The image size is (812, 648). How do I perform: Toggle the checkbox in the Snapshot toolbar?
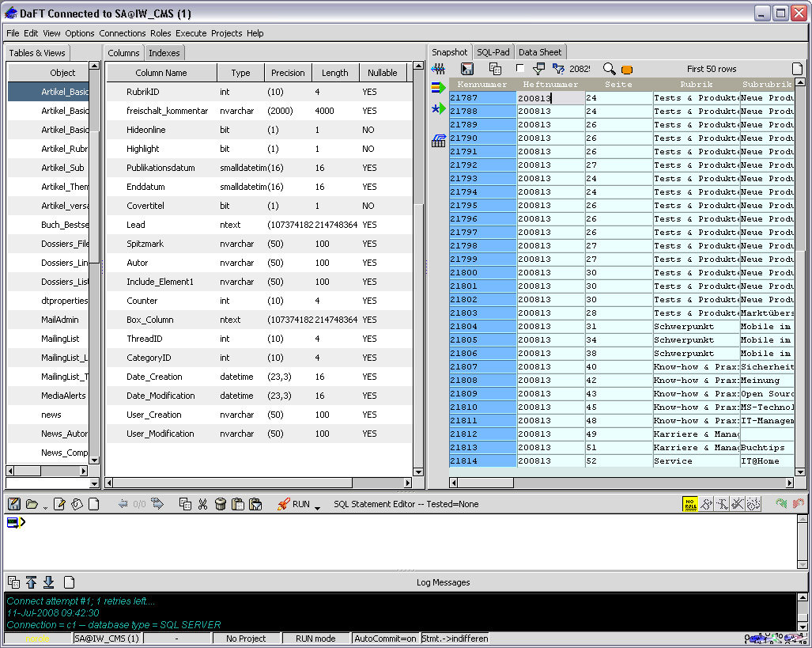pyautogui.click(x=520, y=68)
